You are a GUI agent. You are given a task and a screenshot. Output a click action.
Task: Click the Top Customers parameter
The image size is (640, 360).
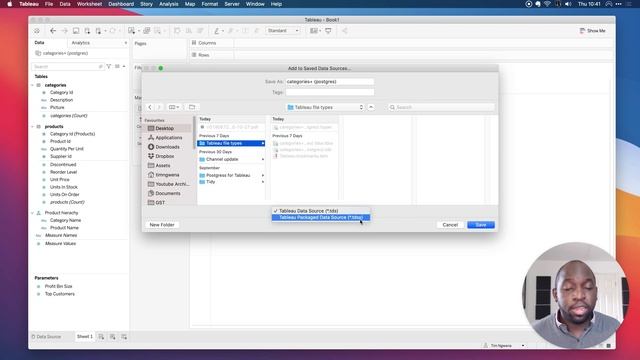tap(59, 294)
